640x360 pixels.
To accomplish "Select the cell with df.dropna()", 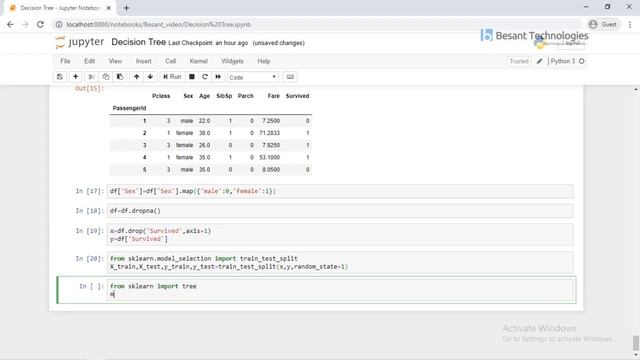I will coord(340,211).
